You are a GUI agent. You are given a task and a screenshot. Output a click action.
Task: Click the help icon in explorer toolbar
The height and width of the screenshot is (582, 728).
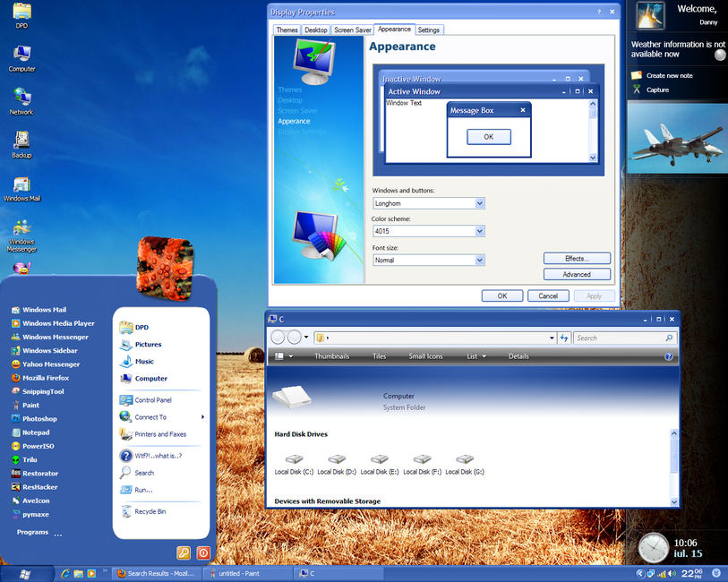point(669,356)
